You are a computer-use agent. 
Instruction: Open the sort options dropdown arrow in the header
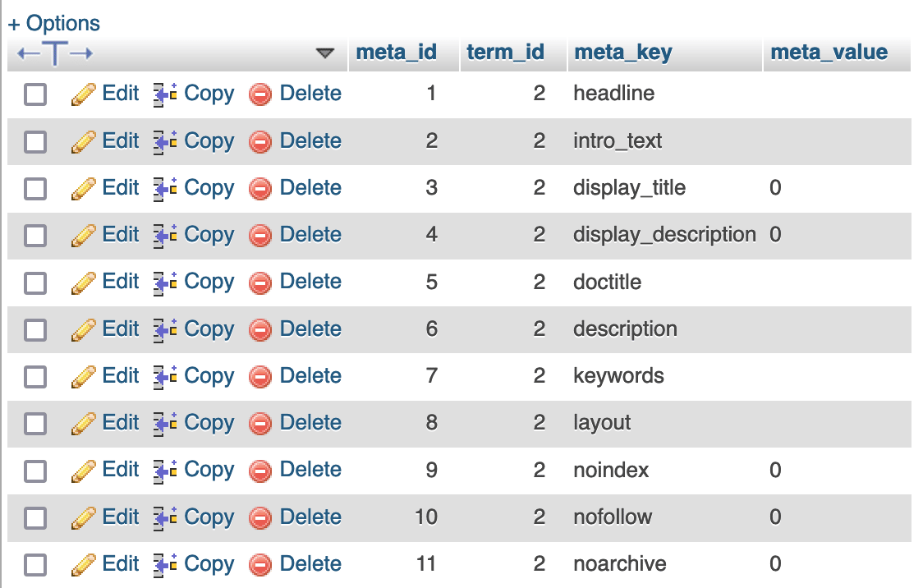click(326, 53)
